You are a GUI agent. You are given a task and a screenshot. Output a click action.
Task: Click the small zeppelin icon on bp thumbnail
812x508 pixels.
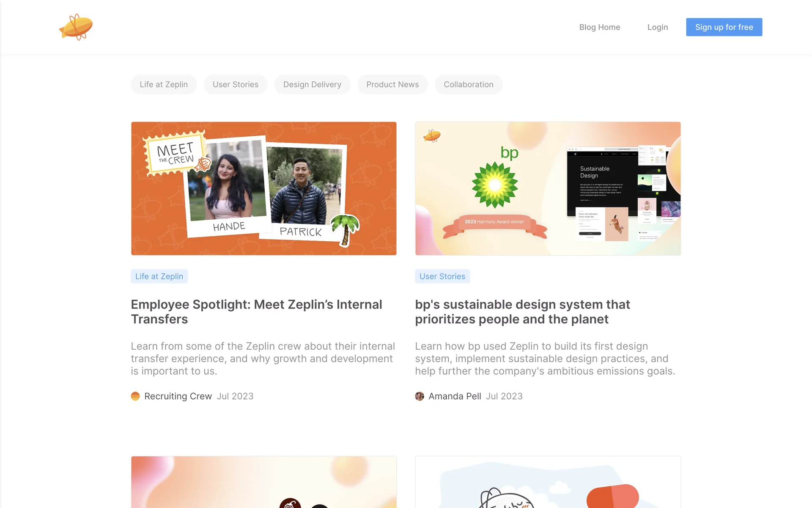coord(432,136)
